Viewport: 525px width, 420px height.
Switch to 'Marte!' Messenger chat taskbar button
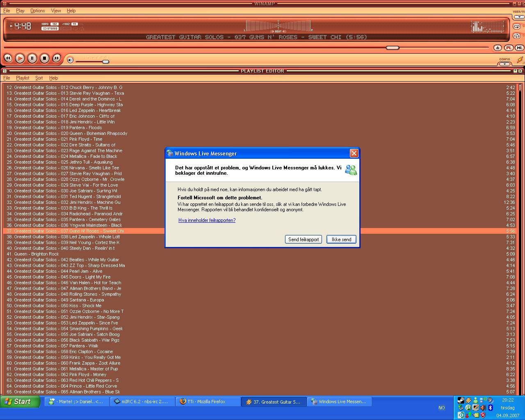pos(77,402)
